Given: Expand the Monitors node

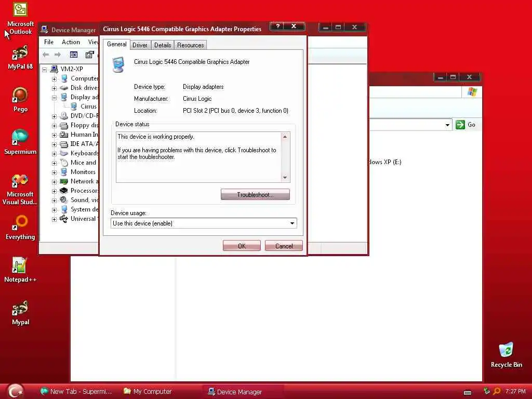Looking at the screenshot, I should tap(54, 172).
